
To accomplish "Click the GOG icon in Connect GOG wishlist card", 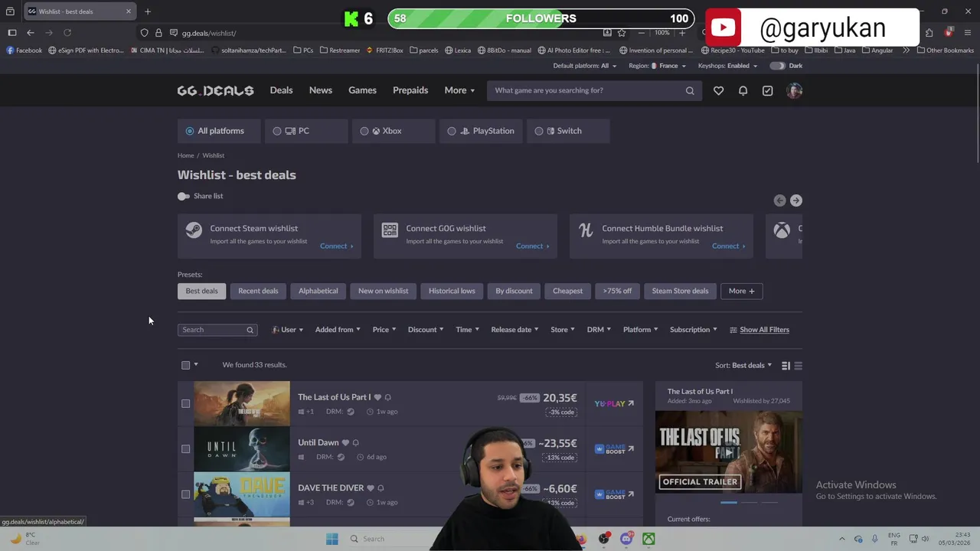I will click(390, 230).
